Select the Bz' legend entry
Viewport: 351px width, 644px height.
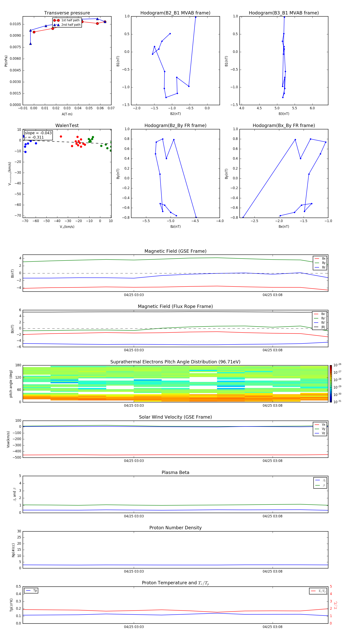click(x=320, y=323)
